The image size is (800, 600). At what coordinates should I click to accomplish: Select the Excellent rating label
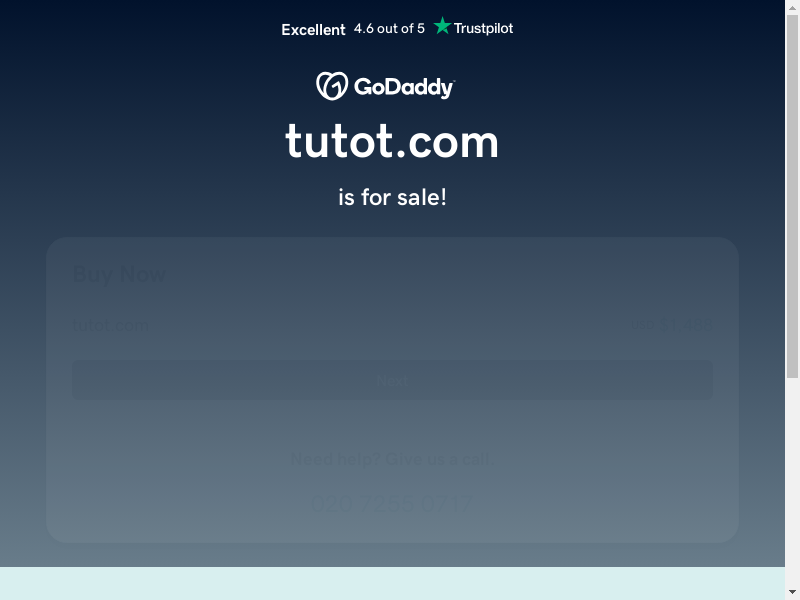coord(313,30)
